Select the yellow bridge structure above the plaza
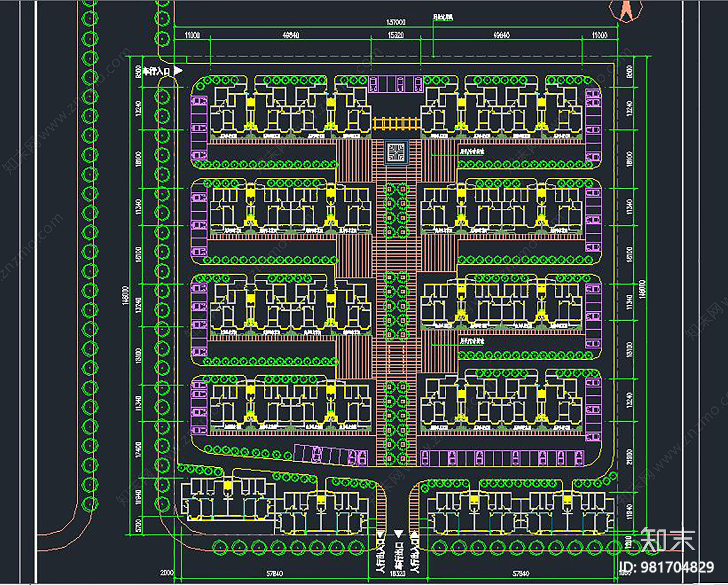This screenshot has width=728, height=585. tap(396, 123)
